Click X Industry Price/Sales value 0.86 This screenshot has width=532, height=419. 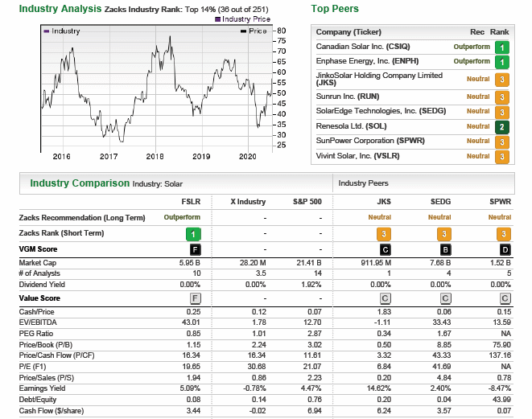coord(259,378)
